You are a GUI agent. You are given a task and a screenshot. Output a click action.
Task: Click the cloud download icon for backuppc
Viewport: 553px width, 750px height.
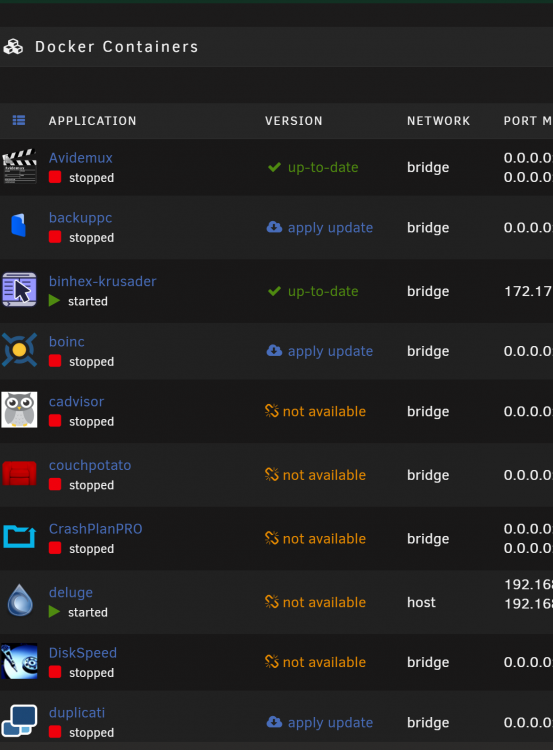(274, 227)
